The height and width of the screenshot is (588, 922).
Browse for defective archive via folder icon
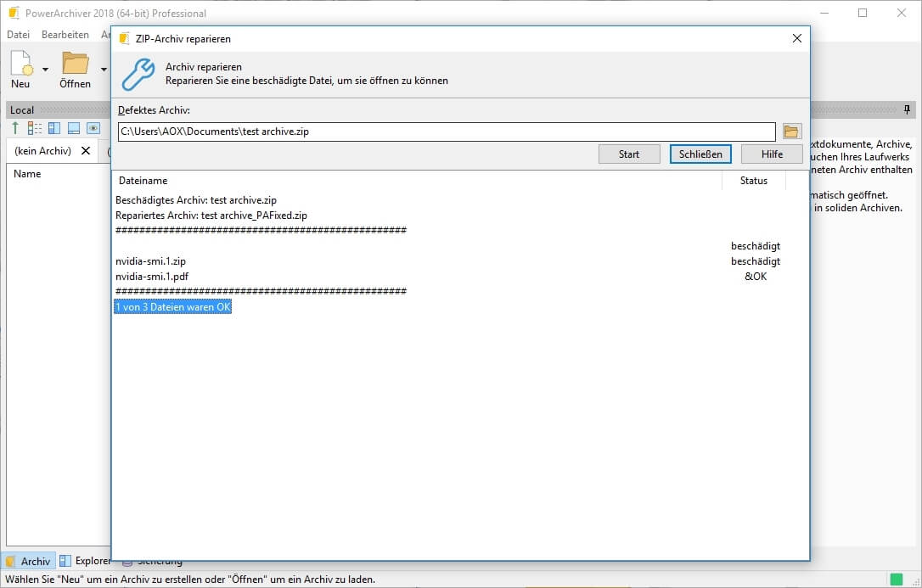[791, 132]
